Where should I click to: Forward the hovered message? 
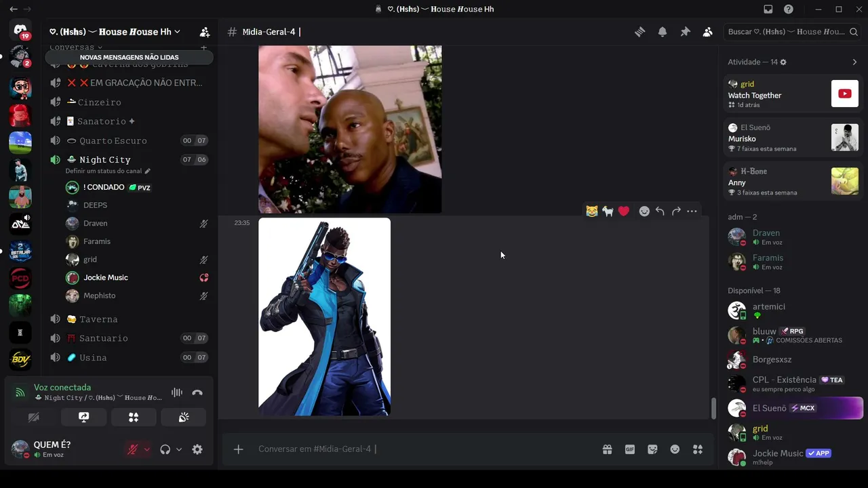pos(676,211)
